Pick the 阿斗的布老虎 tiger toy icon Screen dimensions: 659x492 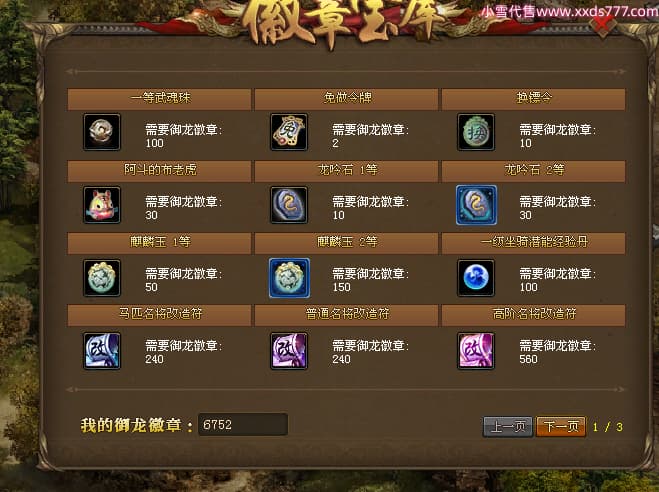(102, 205)
